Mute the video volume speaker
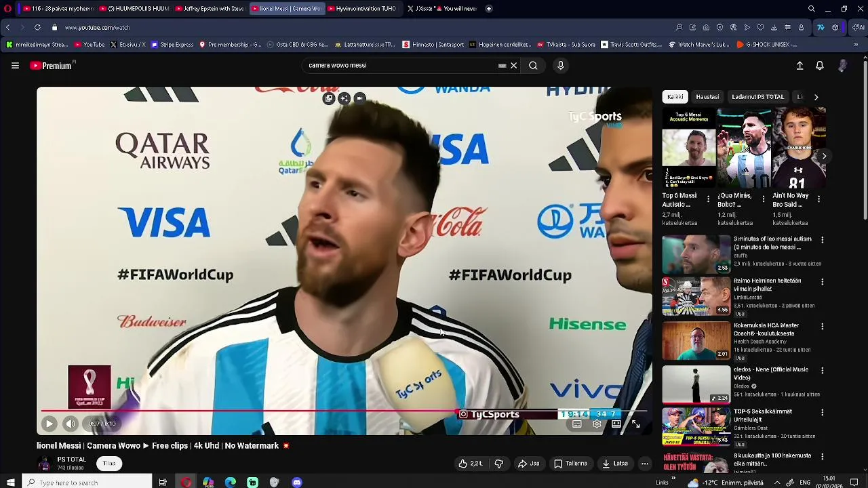Viewport: 868px width, 488px height. tap(71, 424)
